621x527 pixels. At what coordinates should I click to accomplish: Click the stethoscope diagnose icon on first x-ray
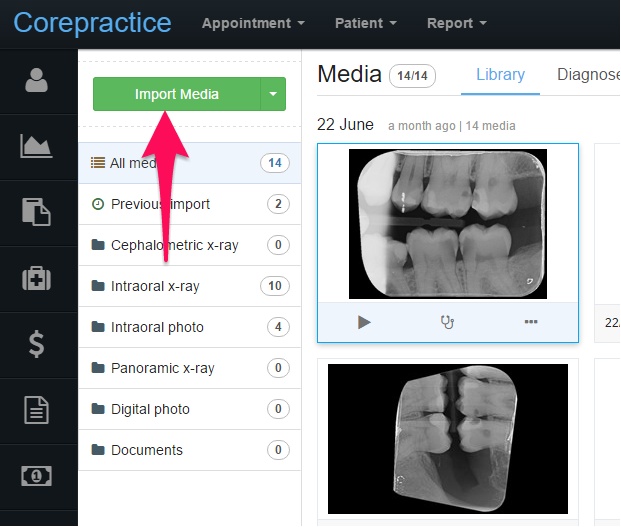[x=448, y=322]
